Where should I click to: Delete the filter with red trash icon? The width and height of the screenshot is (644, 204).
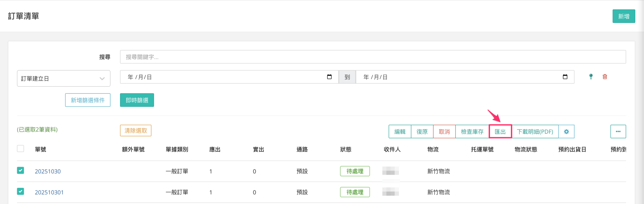pyautogui.click(x=605, y=77)
